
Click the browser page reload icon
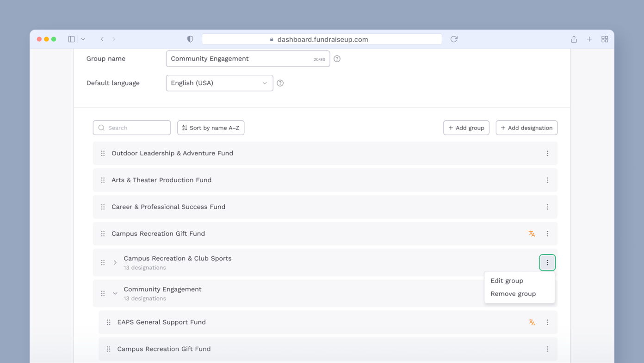453,39
